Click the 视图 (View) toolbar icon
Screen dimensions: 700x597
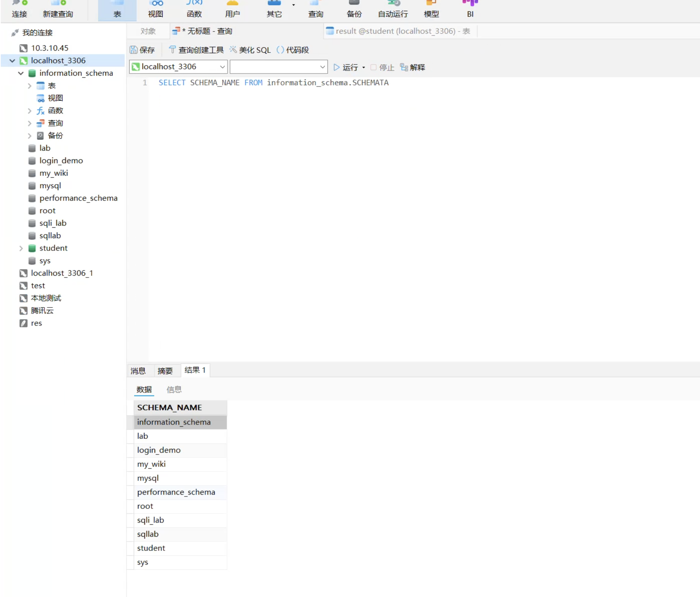pos(156,10)
